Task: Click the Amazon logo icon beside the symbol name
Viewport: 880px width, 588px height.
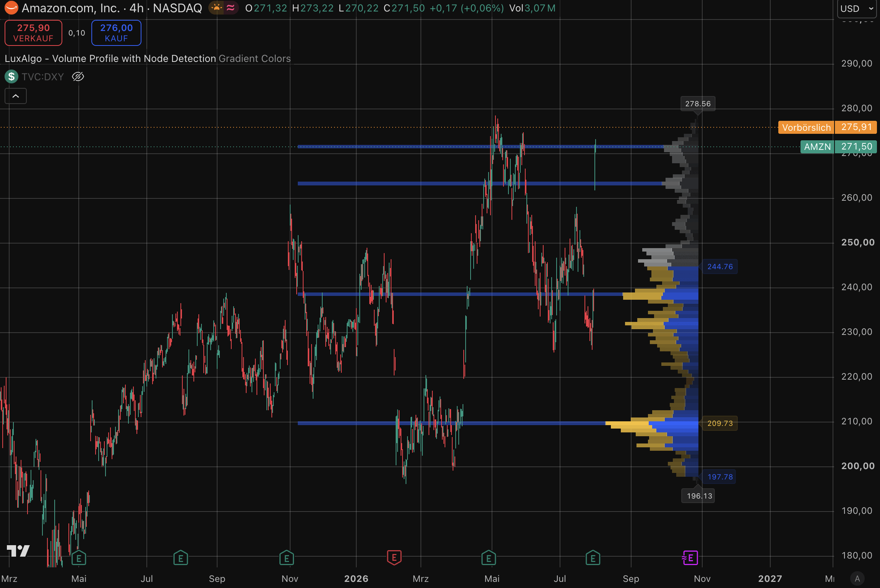Action: click(x=11, y=8)
